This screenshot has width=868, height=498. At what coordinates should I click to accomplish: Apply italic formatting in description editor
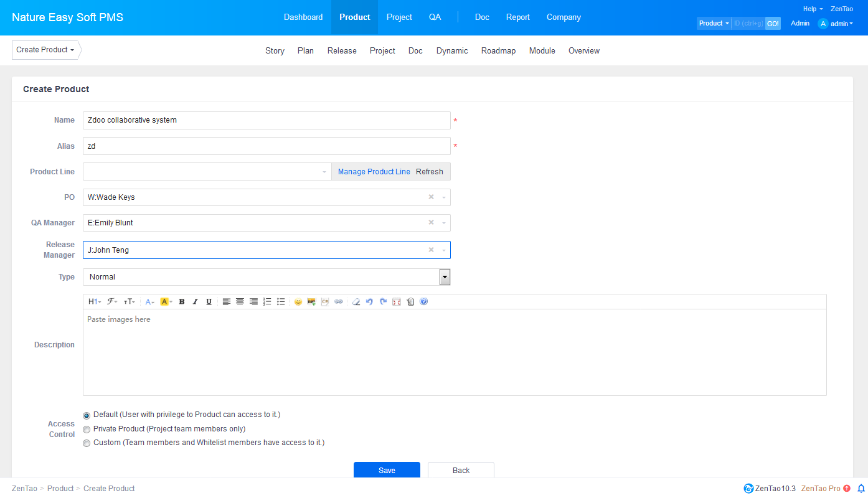(x=195, y=302)
